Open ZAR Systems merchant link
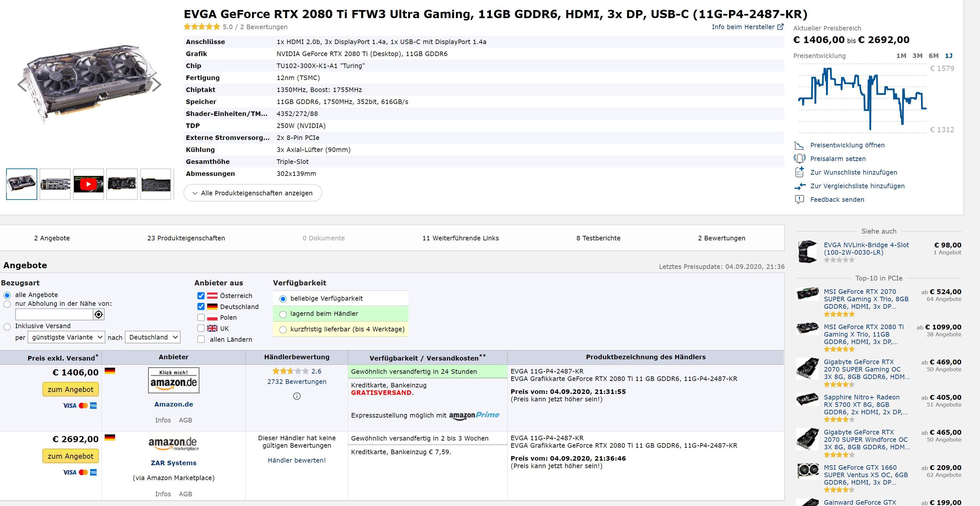980x506 pixels. 173,463
